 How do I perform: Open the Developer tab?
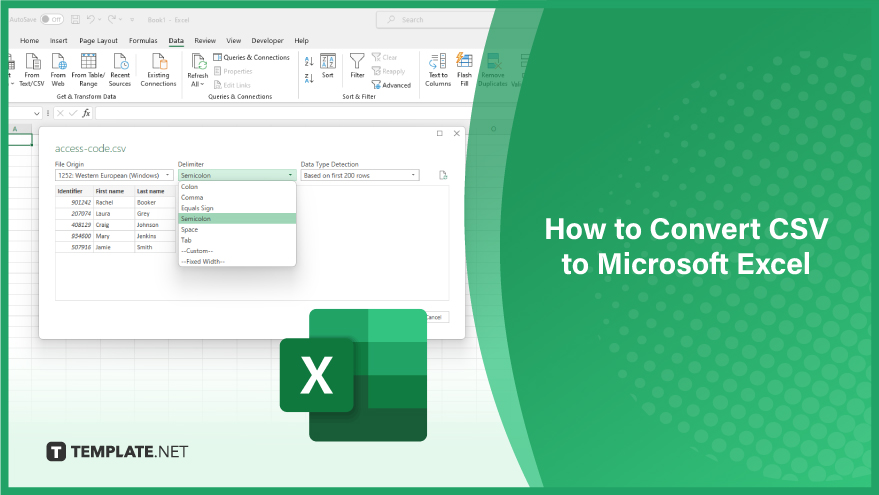[x=267, y=41]
